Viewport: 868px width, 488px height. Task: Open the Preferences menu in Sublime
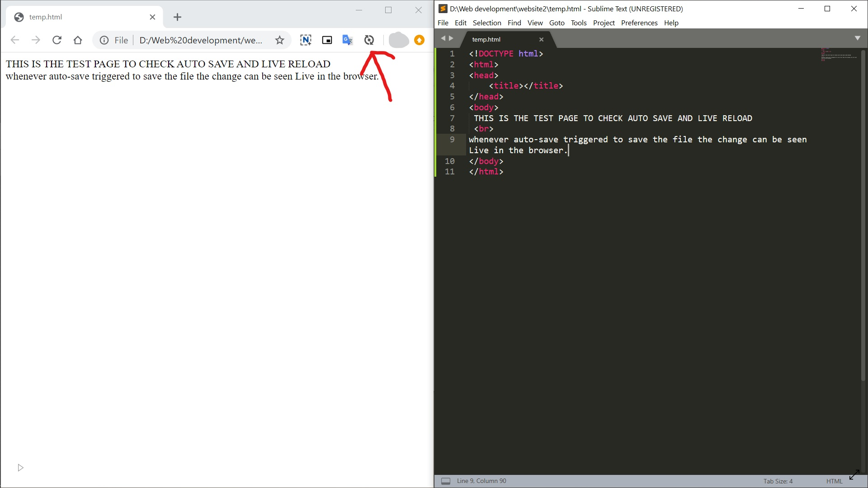[639, 23]
